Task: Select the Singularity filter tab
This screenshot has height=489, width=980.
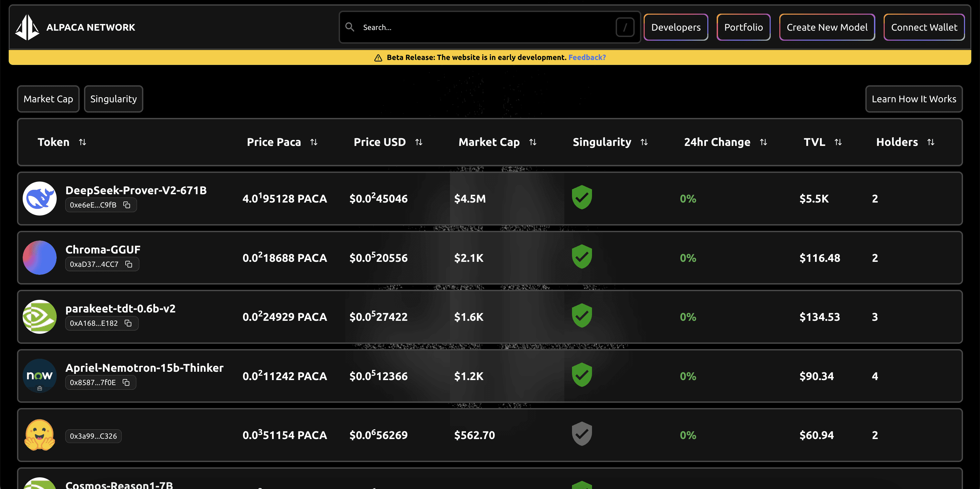Action: pyautogui.click(x=113, y=99)
